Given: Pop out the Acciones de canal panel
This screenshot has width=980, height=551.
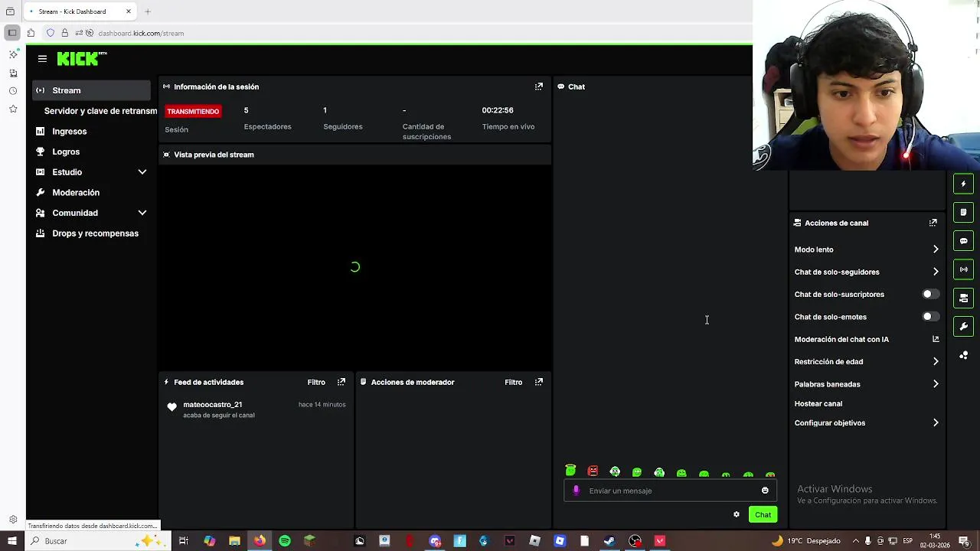Looking at the screenshot, I should point(933,223).
